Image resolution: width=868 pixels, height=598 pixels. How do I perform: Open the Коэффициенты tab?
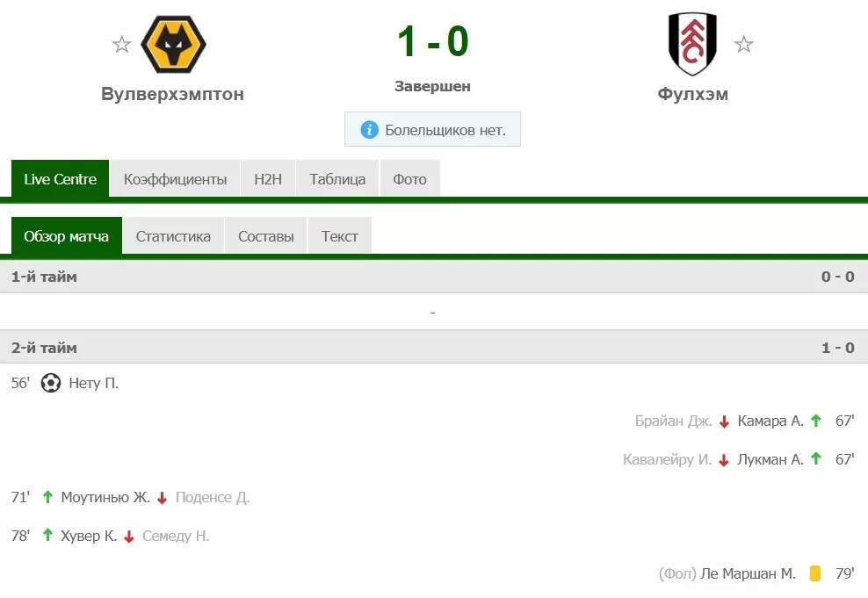175,178
